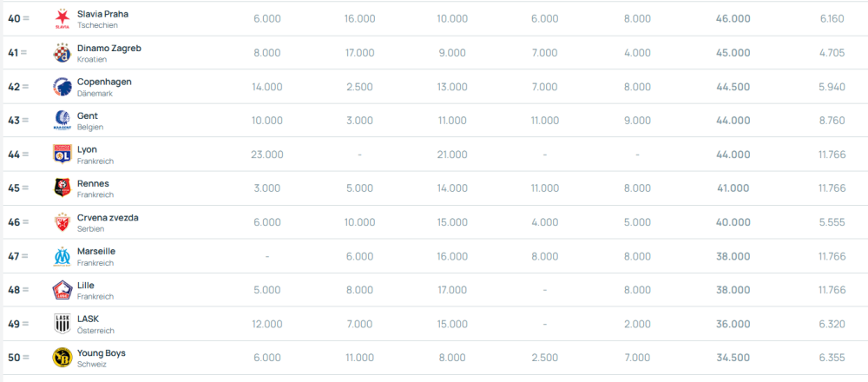
Task: Click the Slavia Praha club crest
Action: [62, 19]
